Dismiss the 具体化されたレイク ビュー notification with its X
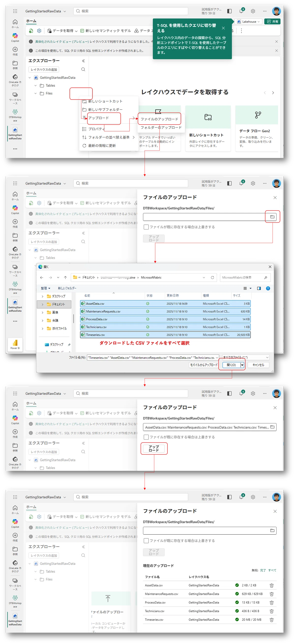 pos(277,42)
